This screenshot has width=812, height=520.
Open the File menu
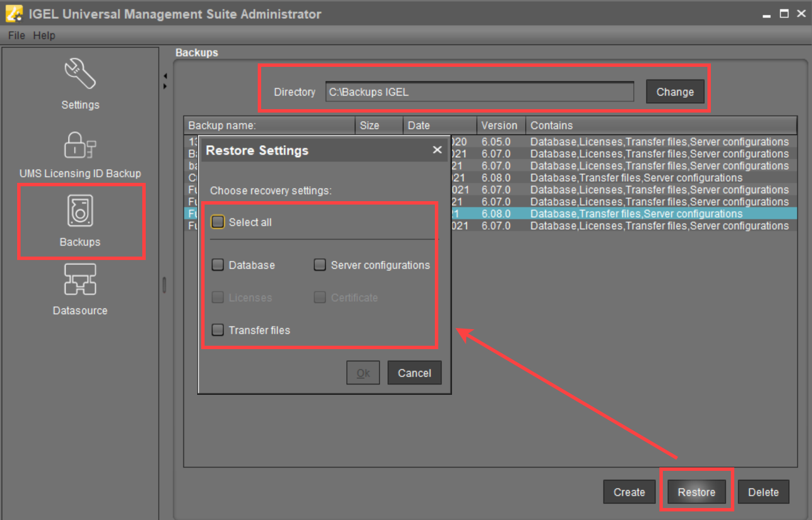click(x=16, y=35)
